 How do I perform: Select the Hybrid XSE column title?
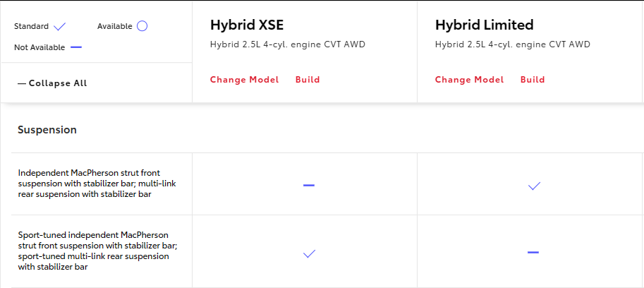point(247,25)
